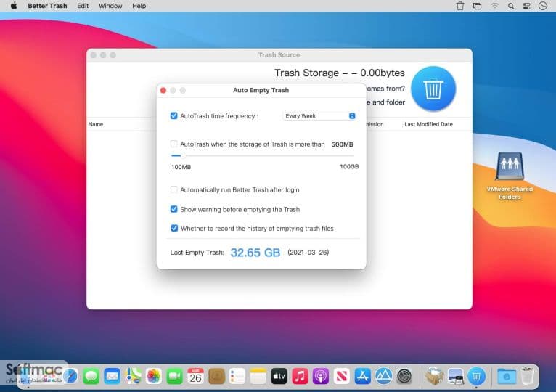This screenshot has width=556, height=392.
Task: Open the Apple TV dock icon
Action: pos(279,376)
